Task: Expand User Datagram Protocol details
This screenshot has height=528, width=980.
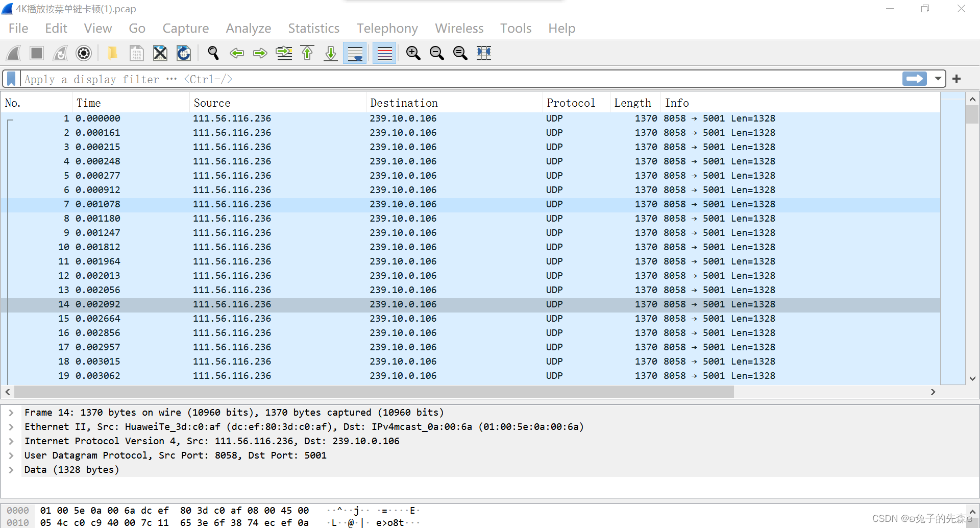Action: coord(11,455)
